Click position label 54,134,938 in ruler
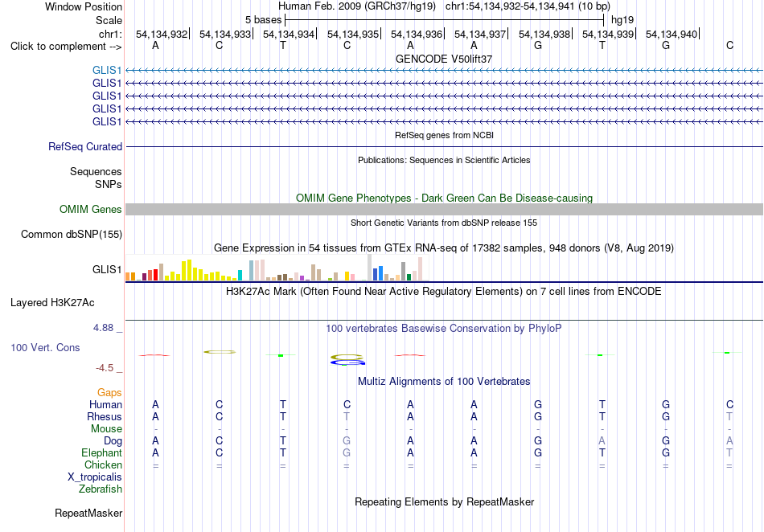This screenshot has height=532, width=764. pos(544,34)
